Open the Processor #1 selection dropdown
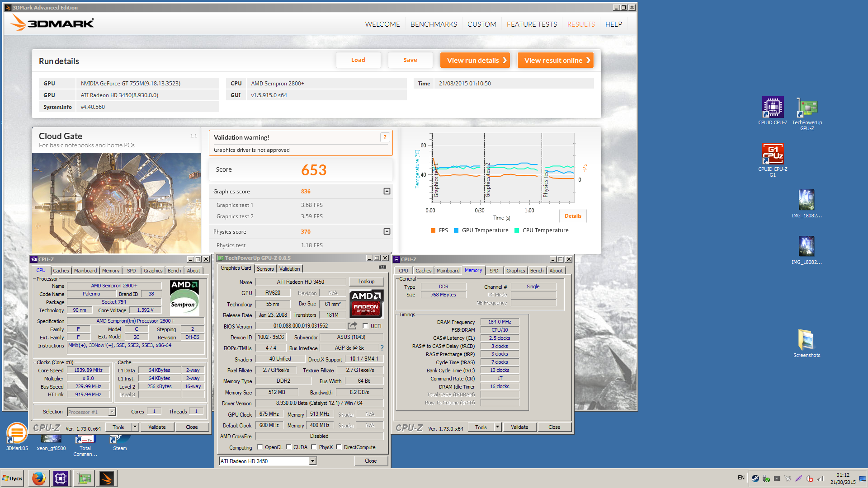Viewport: 868px width, 488px height. (112, 412)
